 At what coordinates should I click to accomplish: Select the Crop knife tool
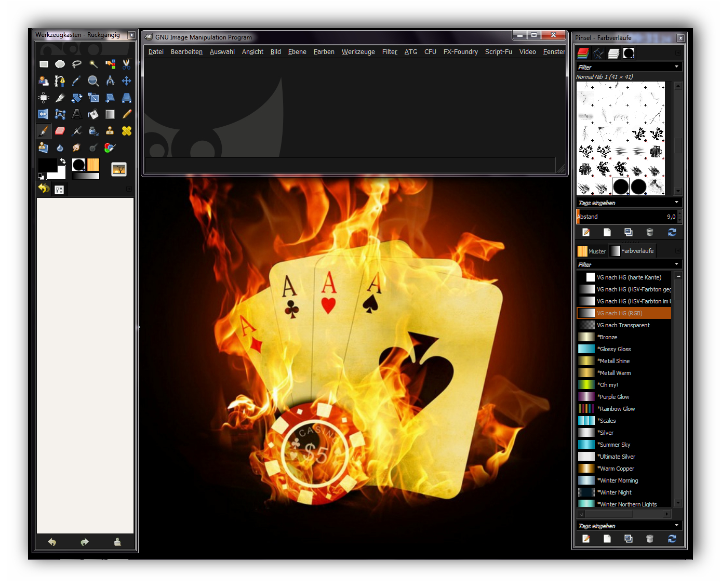[x=60, y=98]
